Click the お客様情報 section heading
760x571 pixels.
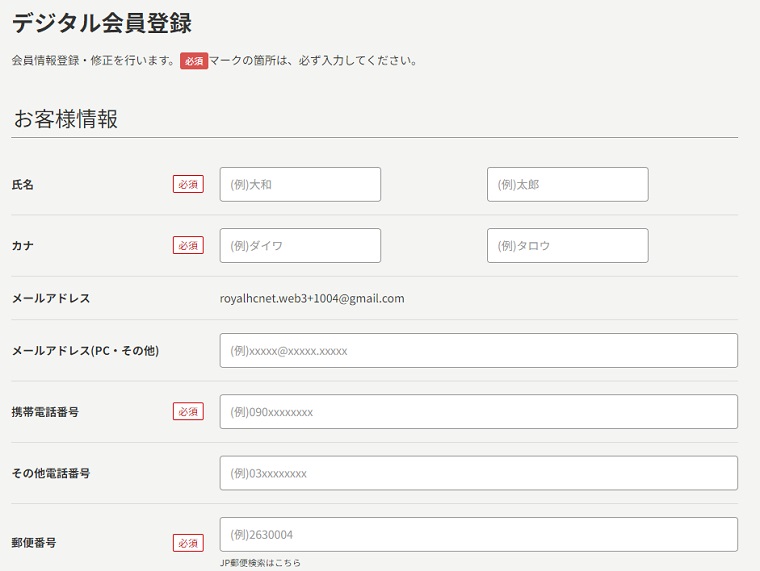(x=66, y=119)
